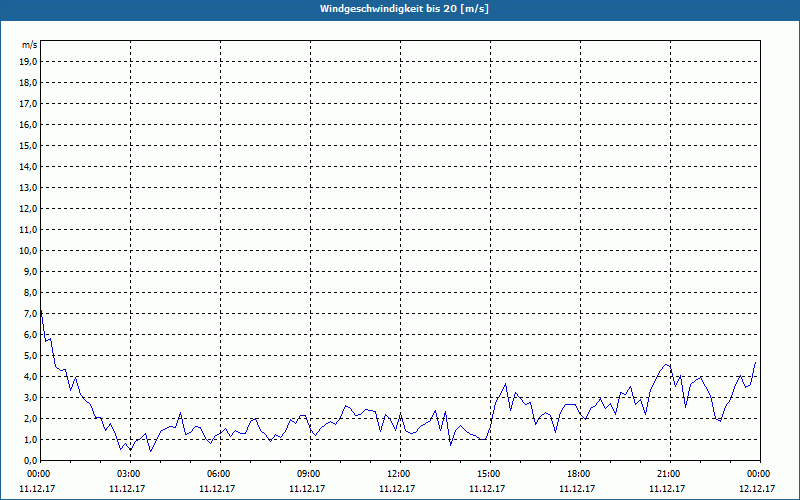Select the 09:00 time axis label
Image resolution: width=800 pixels, height=500 pixels.
[309, 474]
